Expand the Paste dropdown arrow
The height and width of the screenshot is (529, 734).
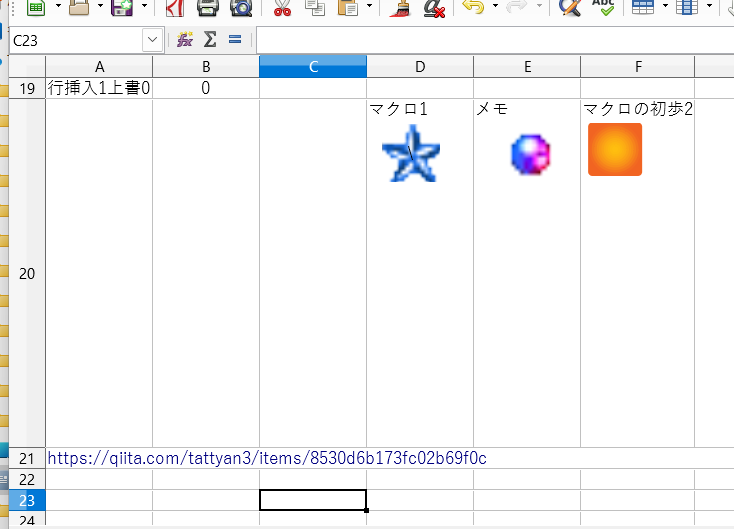pos(369,6)
